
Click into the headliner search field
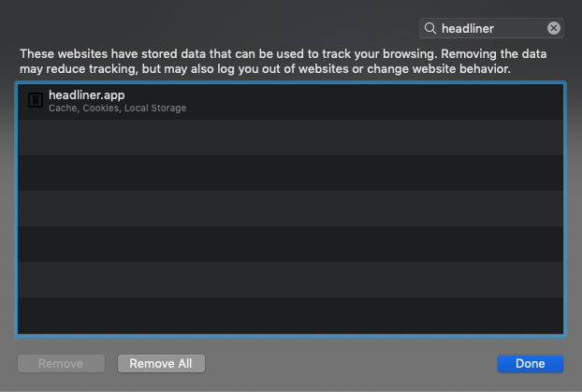pos(491,28)
